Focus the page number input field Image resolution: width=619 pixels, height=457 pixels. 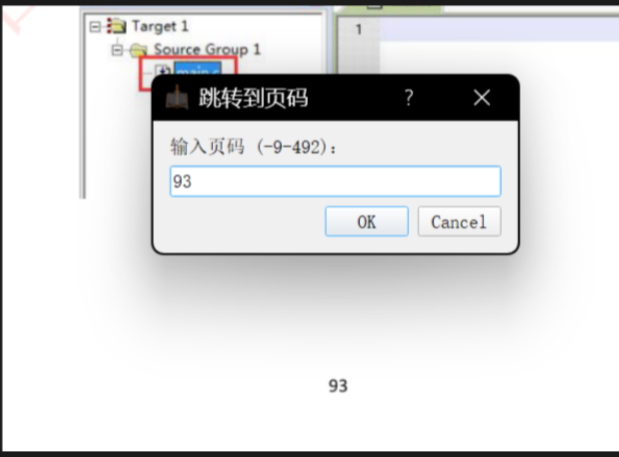pyautogui.click(x=336, y=182)
